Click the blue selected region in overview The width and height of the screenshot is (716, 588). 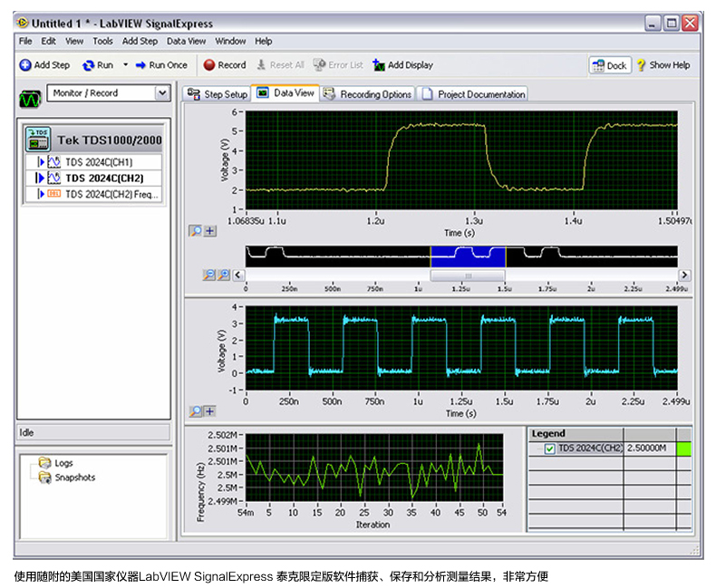[468, 256]
